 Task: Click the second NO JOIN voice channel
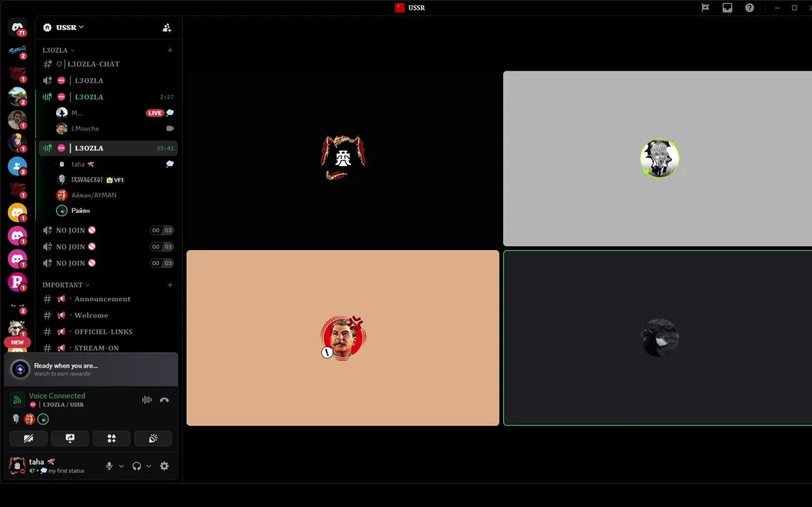point(108,246)
